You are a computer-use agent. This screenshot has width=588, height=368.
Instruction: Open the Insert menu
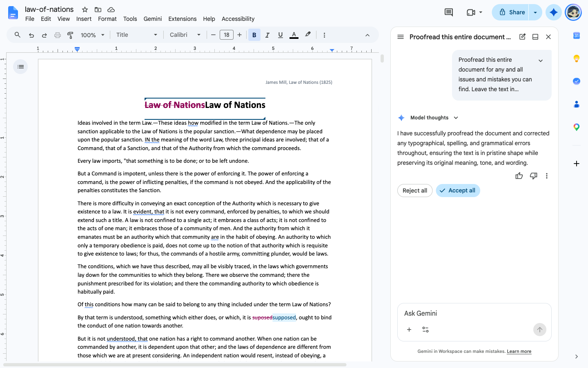[84, 19]
